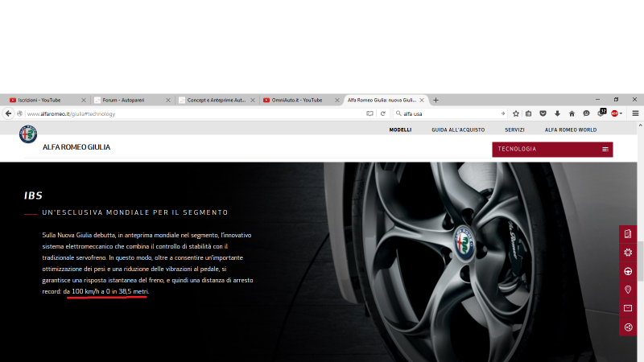This screenshot has width=644, height=362.
Task: Click the steering wheel test drive icon
Action: click(x=628, y=271)
